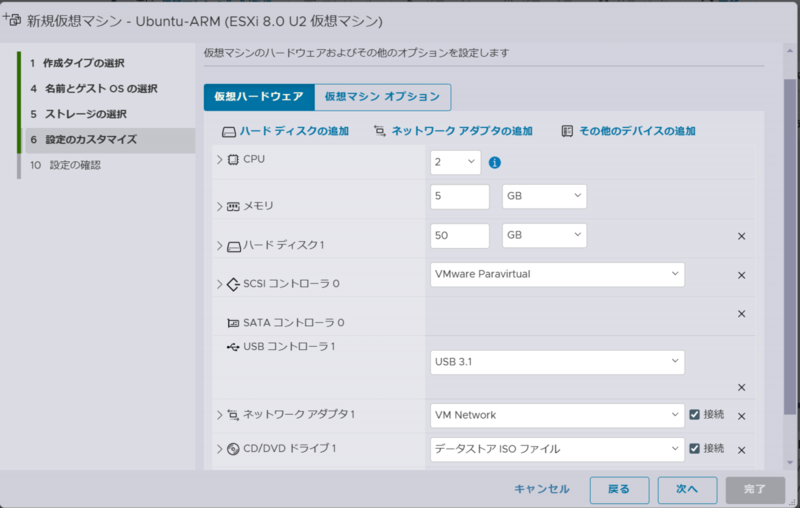This screenshot has height=508, width=800.
Task: Open the USB 3.1 dropdown
Action: click(x=557, y=362)
